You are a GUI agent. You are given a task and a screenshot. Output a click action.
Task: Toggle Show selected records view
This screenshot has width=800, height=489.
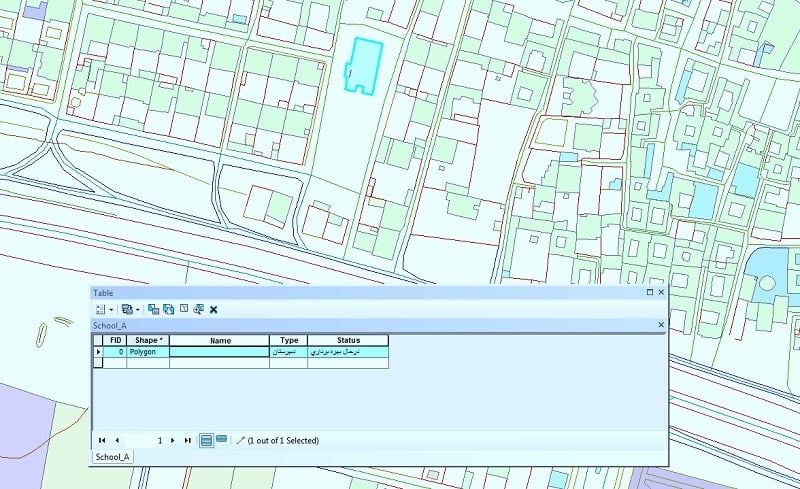pyautogui.click(x=221, y=440)
